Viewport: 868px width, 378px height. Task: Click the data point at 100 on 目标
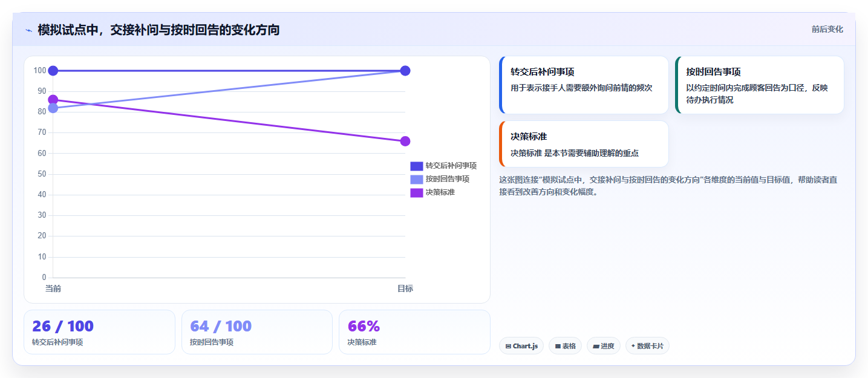[405, 71]
